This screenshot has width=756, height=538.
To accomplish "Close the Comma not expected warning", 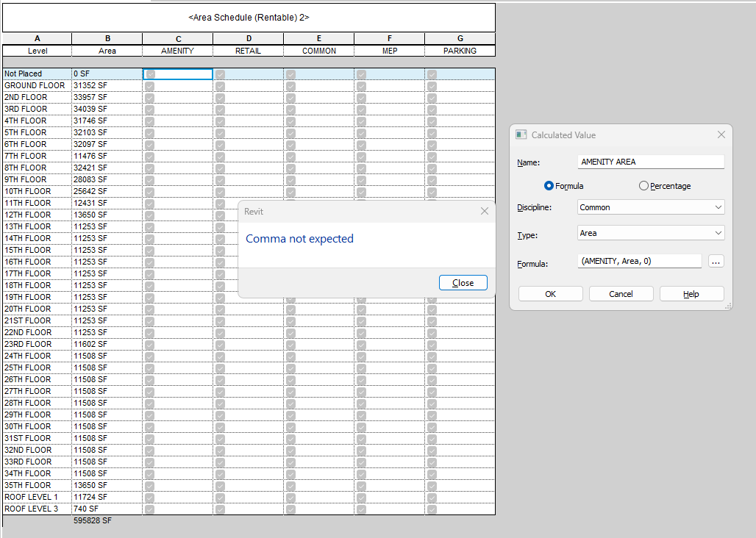I will coord(463,282).
